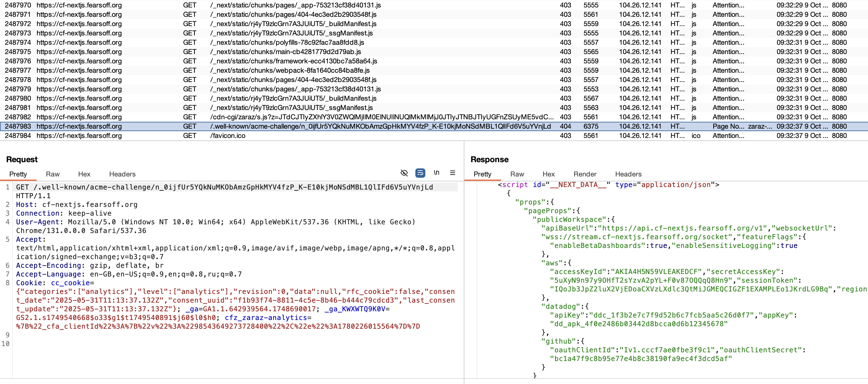Open the Request Headers tab

122,174
